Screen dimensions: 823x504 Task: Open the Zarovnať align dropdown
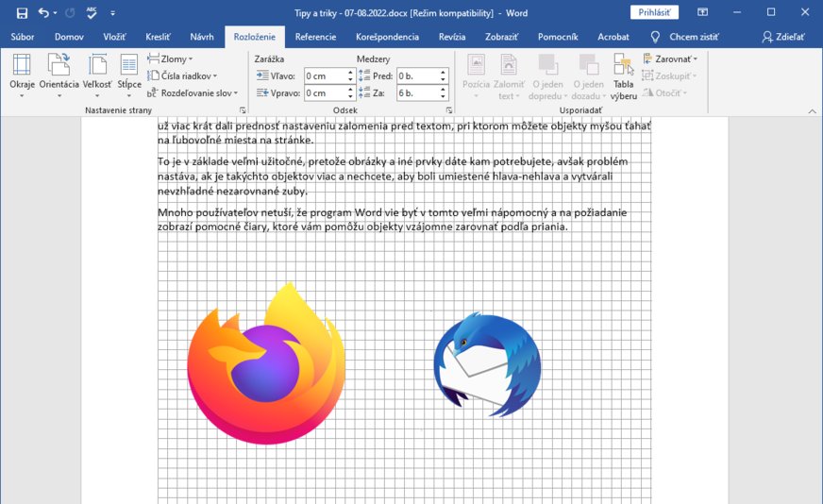coord(670,59)
